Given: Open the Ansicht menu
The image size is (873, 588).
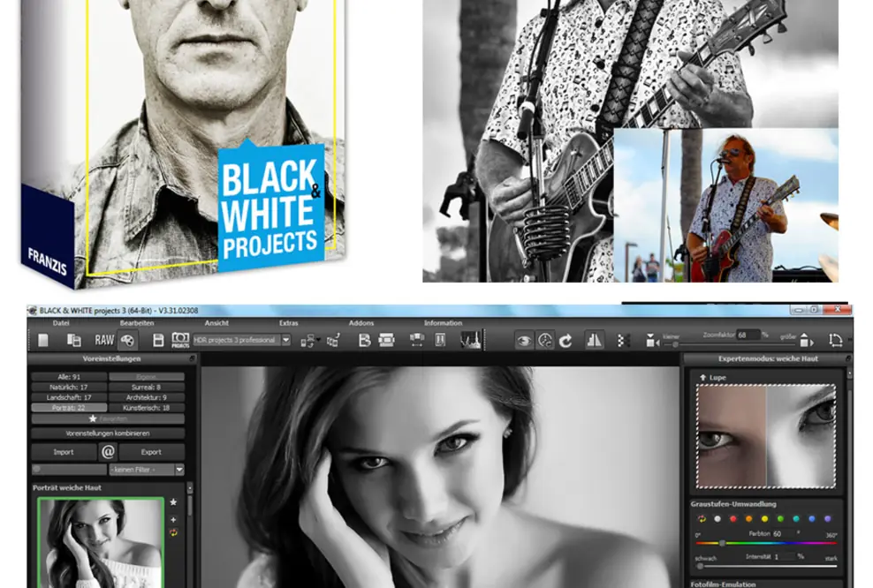Looking at the screenshot, I should [x=216, y=323].
